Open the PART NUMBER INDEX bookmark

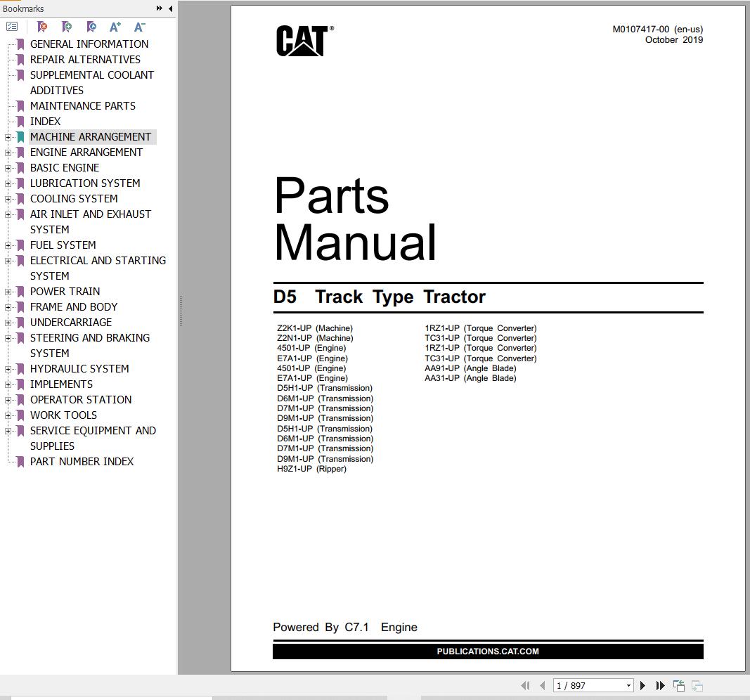(82, 462)
